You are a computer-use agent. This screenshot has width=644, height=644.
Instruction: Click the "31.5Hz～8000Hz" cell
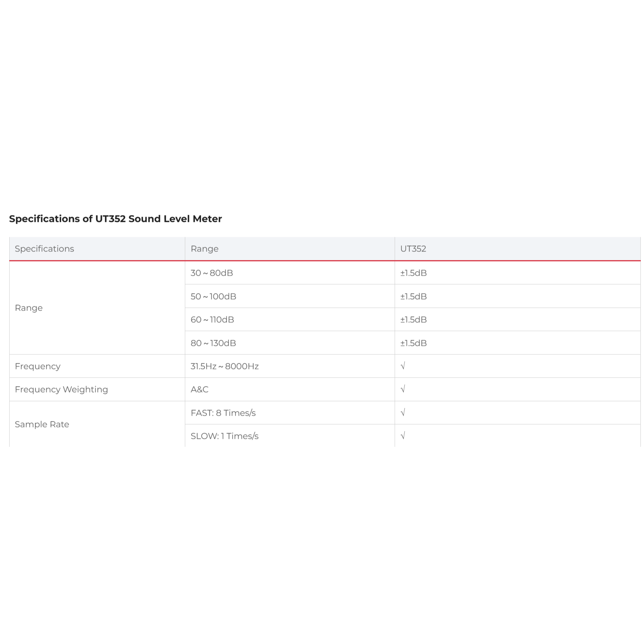[224, 366]
